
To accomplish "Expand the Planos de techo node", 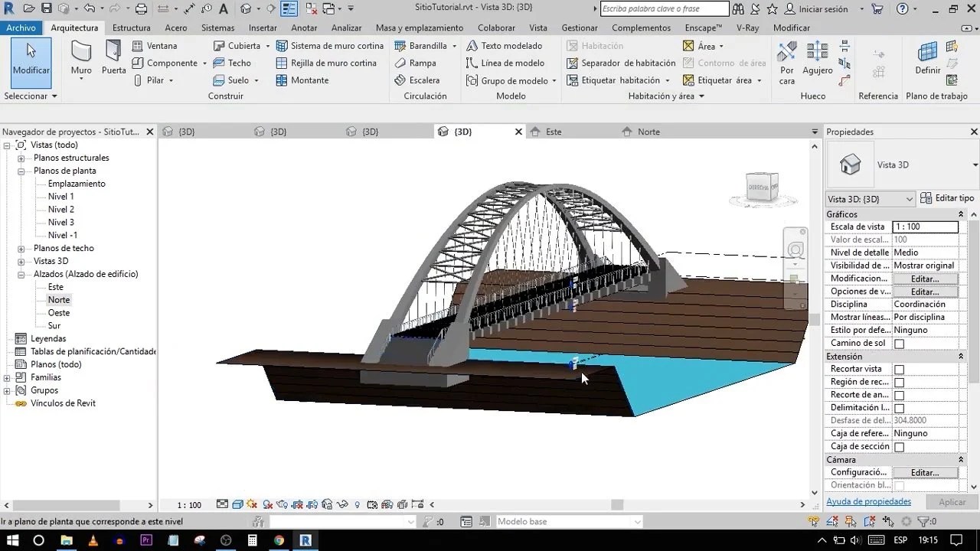I will pyautogui.click(x=21, y=249).
